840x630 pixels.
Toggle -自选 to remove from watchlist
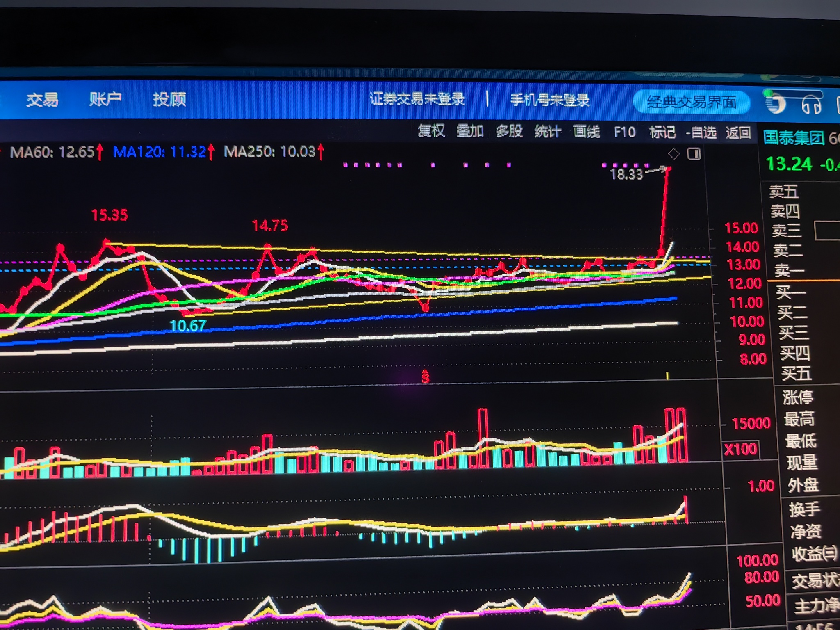701,132
